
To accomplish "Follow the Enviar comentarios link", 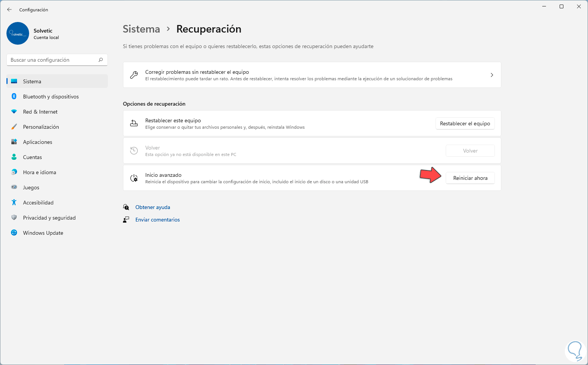I will (x=157, y=220).
